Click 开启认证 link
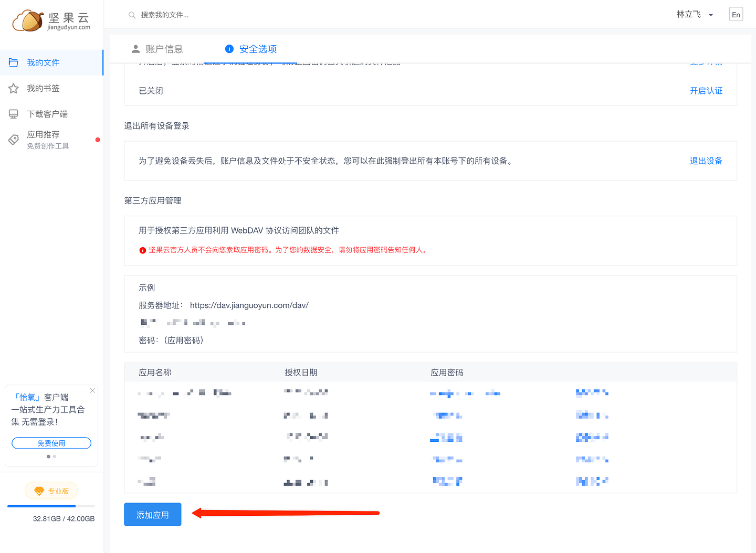The height and width of the screenshot is (553, 756). coord(706,91)
